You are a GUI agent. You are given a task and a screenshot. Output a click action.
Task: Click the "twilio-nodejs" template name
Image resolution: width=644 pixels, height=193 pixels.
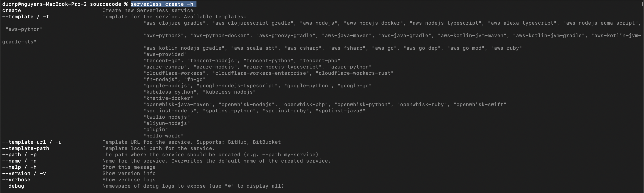click(166, 117)
